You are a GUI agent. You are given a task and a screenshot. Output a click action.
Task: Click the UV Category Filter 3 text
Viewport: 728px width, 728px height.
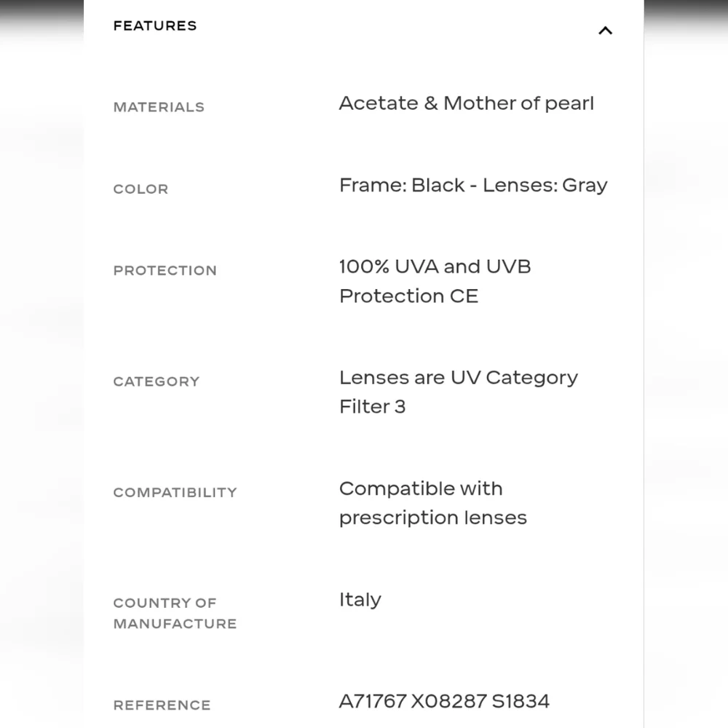pyautogui.click(x=458, y=392)
